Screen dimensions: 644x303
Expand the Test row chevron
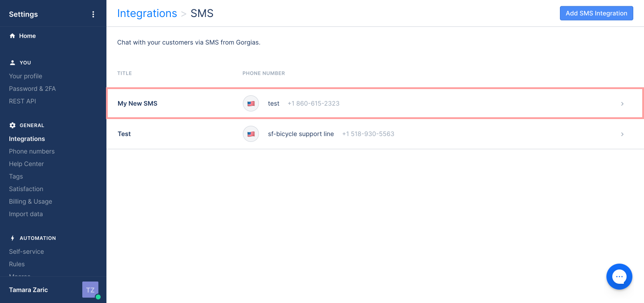point(622,134)
